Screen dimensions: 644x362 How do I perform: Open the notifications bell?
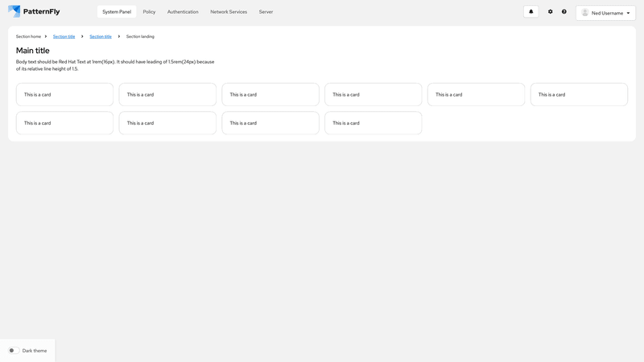(530, 11)
